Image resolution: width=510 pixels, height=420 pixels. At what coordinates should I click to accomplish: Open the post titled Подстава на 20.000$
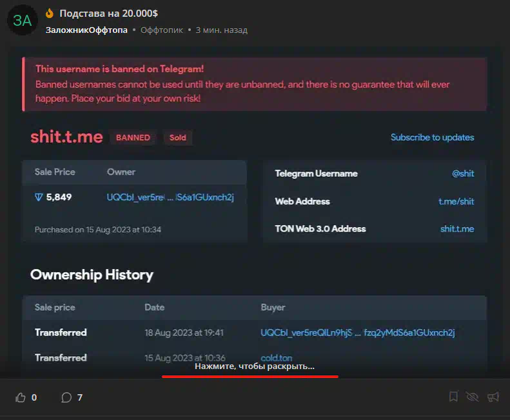click(x=108, y=14)
